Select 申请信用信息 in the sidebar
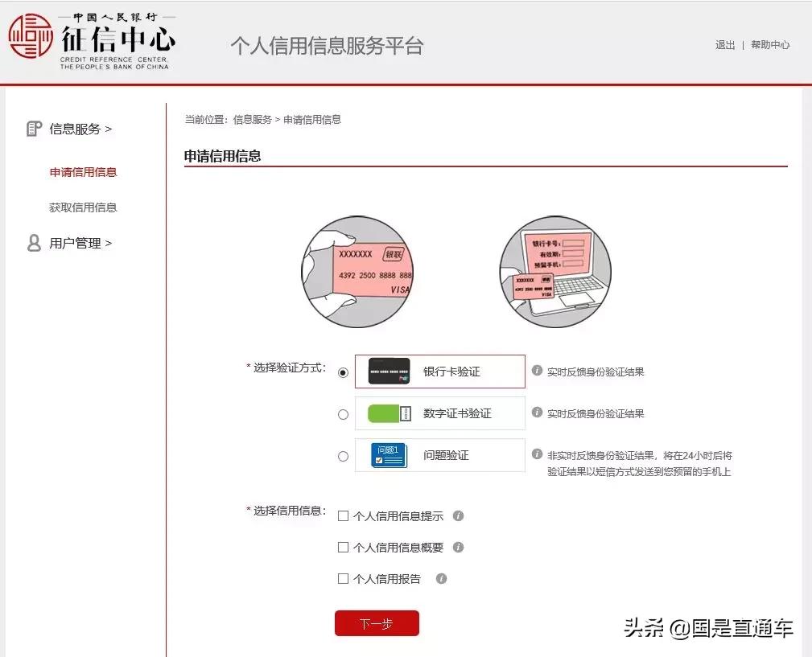Viewport: 812px width, 657px height. click(x=83, y=171)
